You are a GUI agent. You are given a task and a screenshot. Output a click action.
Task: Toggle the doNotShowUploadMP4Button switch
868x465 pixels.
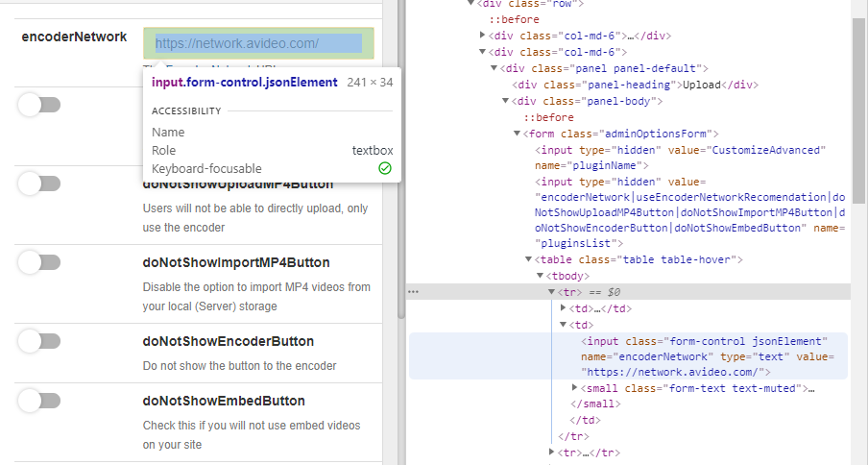click(x=39, y=184)
